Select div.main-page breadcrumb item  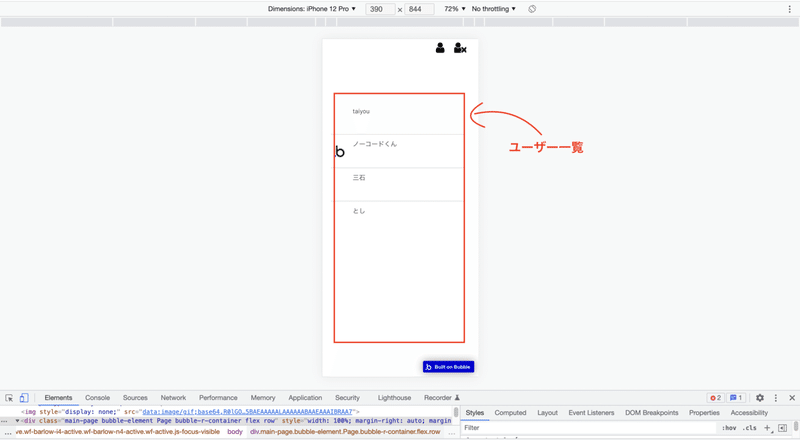pos(345,432)
